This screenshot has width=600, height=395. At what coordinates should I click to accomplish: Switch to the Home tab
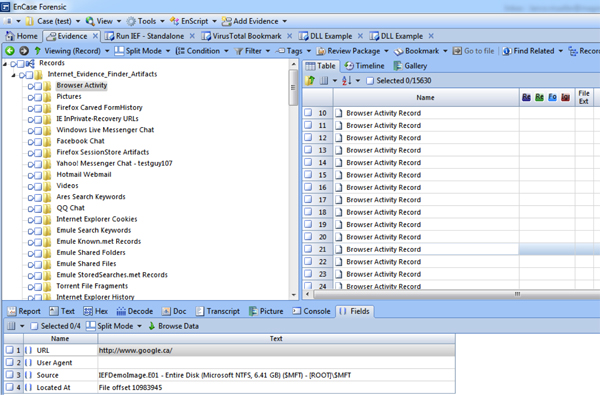click(x=22, y=36)
